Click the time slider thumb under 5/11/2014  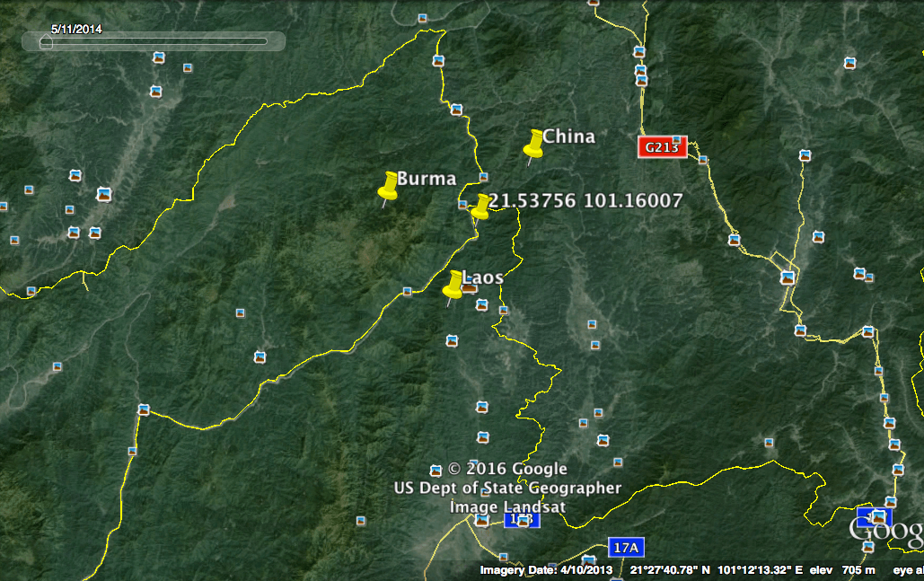pyautogui.click(x=46, y=42)
